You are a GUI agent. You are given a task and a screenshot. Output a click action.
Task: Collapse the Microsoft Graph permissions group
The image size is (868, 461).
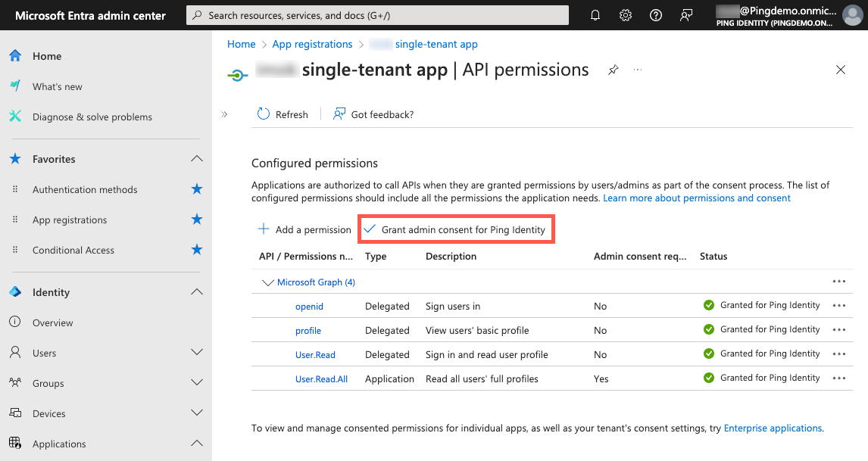pyautogui.click(x=268, y=282)
